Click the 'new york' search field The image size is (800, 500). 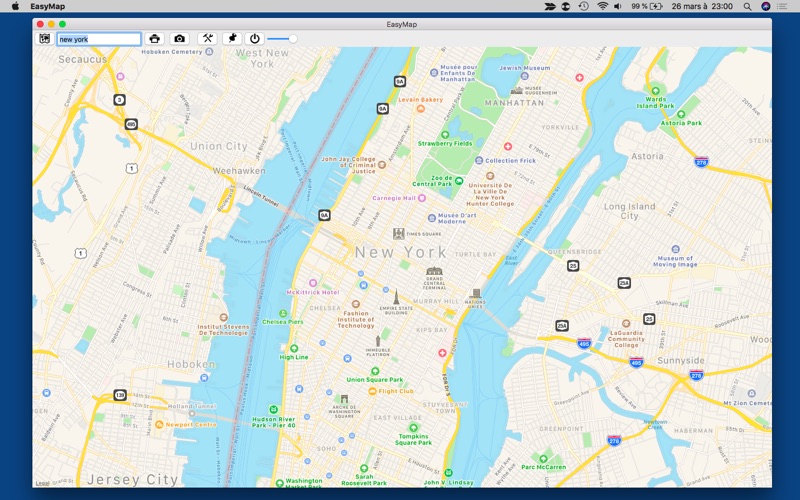[x=98, y=39]
